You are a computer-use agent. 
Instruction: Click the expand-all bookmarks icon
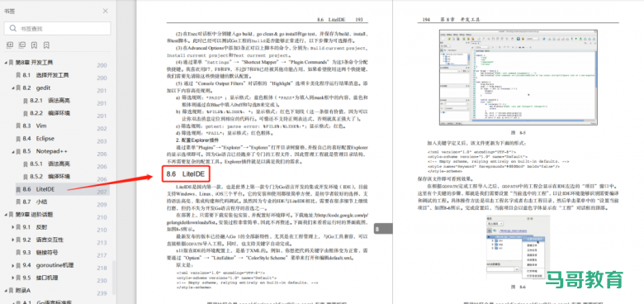pyautogui.click(x=10, y=45)
